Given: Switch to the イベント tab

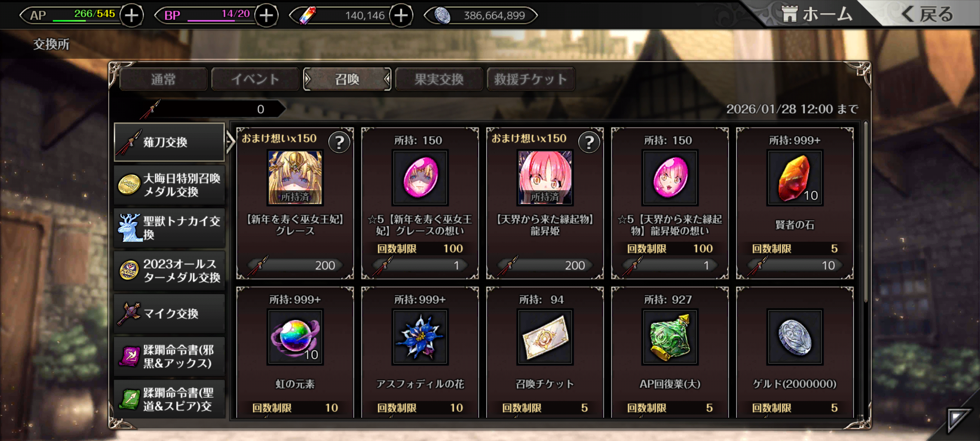Looking at the screenshot, I should point(255,79).
